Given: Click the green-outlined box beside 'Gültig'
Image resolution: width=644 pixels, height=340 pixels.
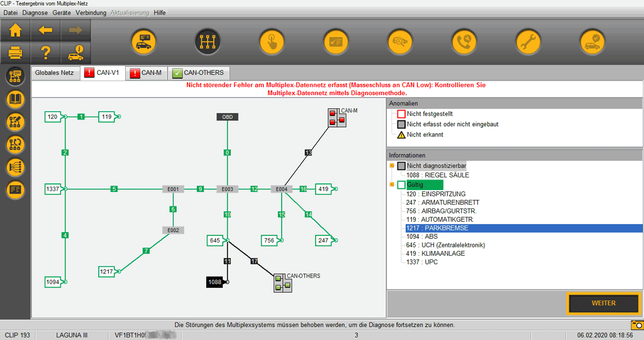Looking at the screenshot, I should point(401,184).
